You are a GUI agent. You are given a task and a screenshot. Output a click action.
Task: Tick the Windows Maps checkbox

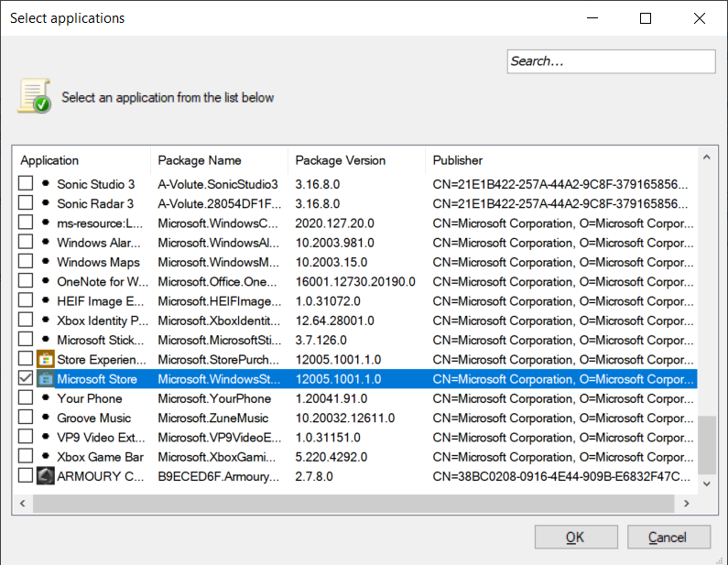(26, 261)
